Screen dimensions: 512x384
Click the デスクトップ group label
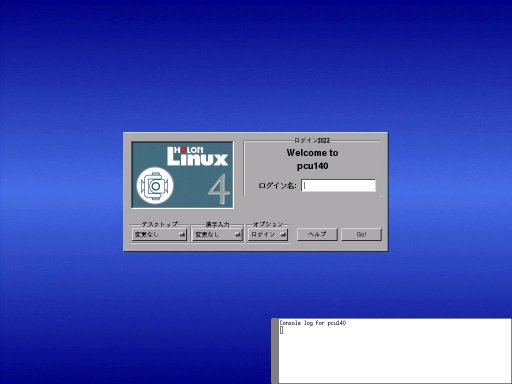click(160, 224)
